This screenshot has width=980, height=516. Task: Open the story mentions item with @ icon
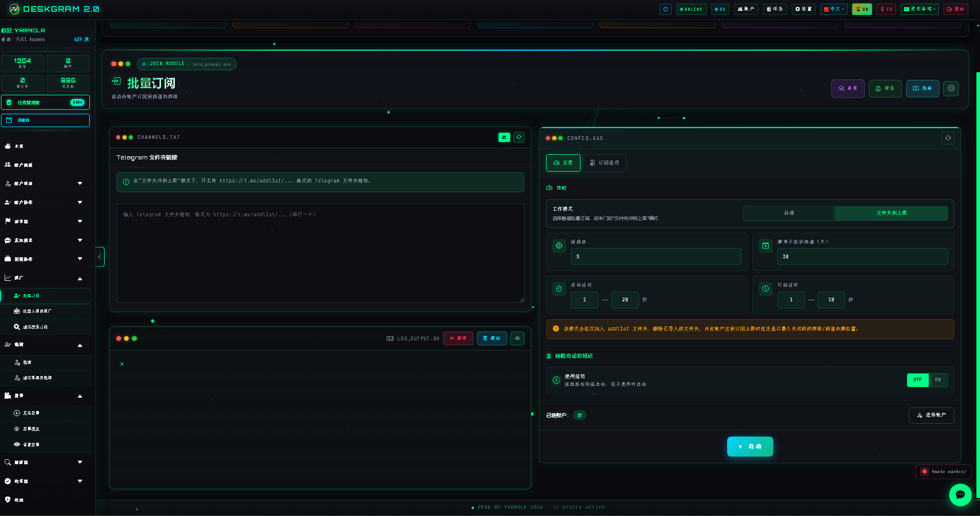[x=46, y=429]
